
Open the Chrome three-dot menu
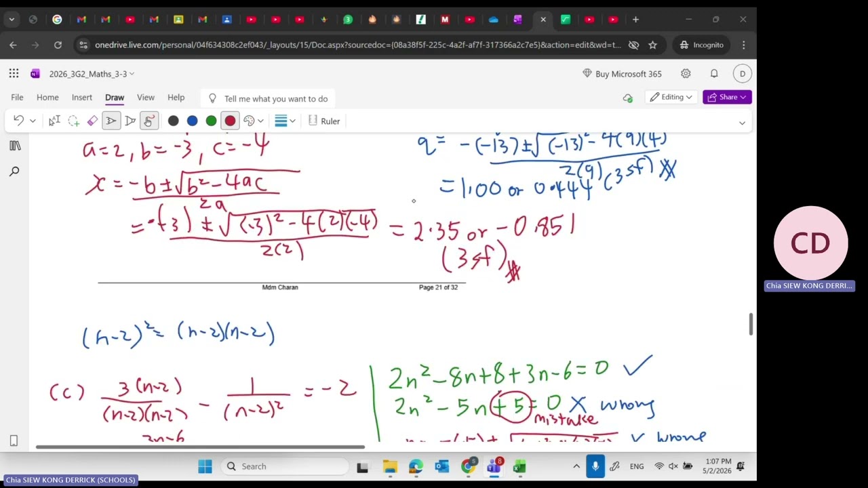(744, 45)
